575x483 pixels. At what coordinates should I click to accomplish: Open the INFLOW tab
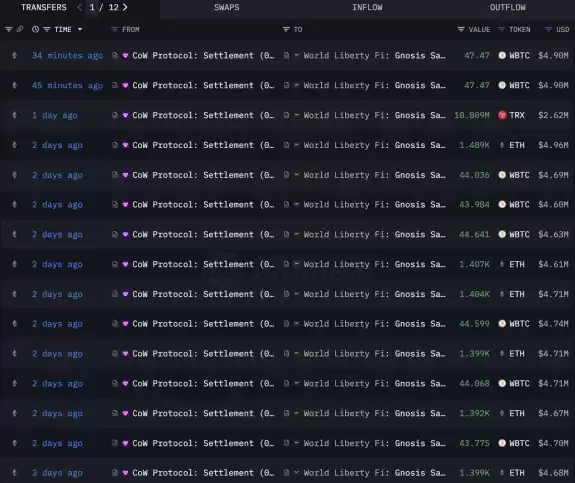click(x=367, y=7)
